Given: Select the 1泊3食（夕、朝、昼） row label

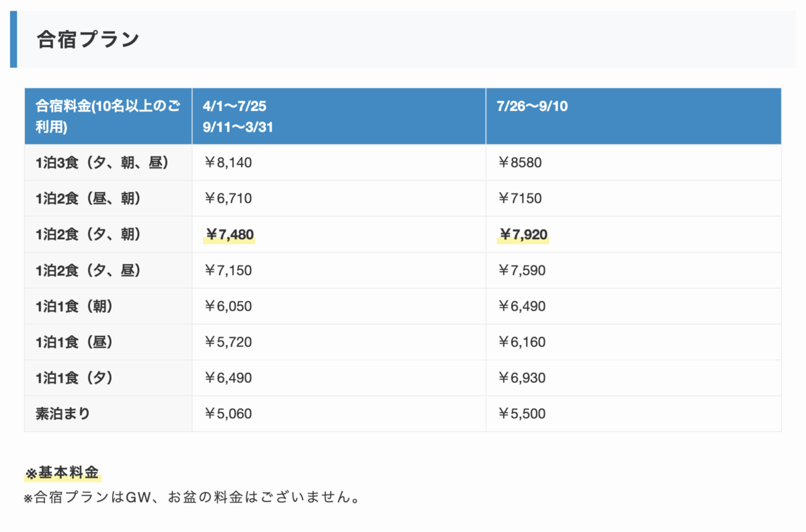Looking at the screenshot, I should [101, 163].
